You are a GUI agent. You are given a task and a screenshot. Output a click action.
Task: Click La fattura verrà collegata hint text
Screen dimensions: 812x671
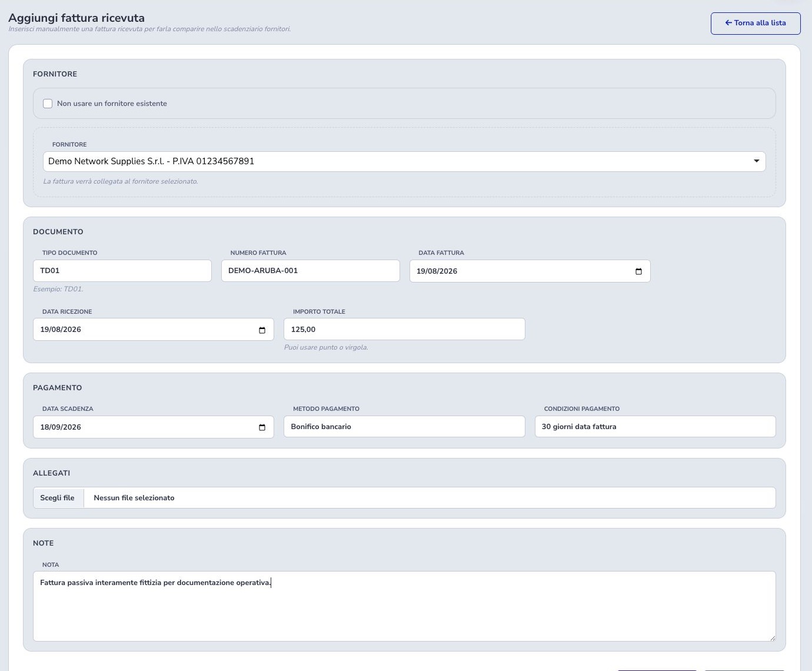(x=121, y=181)
